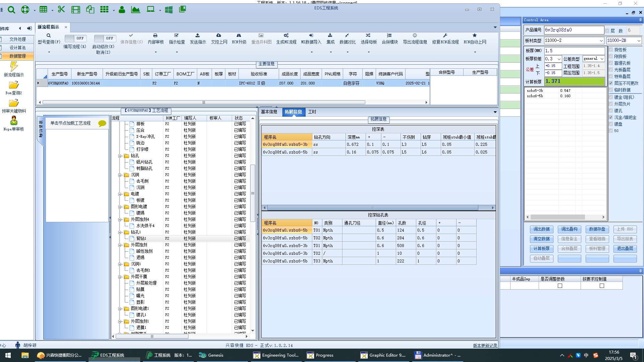Enable the 挠性板 checkbox
644x362 pixels.
[611, 50]
